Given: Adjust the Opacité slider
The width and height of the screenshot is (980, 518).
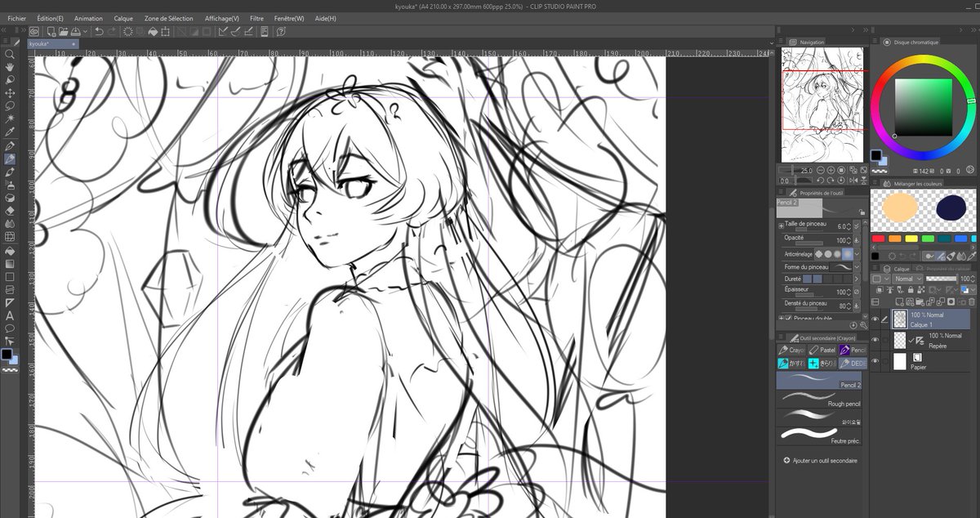Looking at the screenshot, I should point(809,243).
